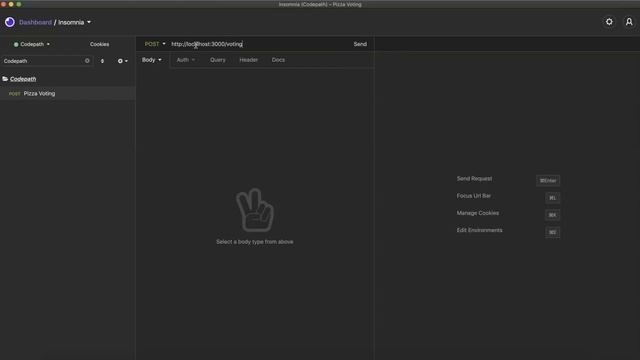Open the sort order button in sidebar
This screenshot has width=640, height=360.
point(102,61)
